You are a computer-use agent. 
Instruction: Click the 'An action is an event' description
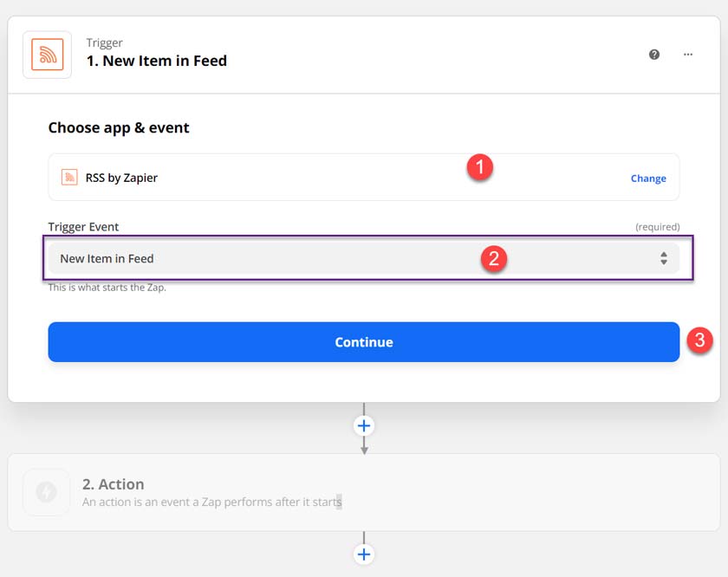point(211,502)
